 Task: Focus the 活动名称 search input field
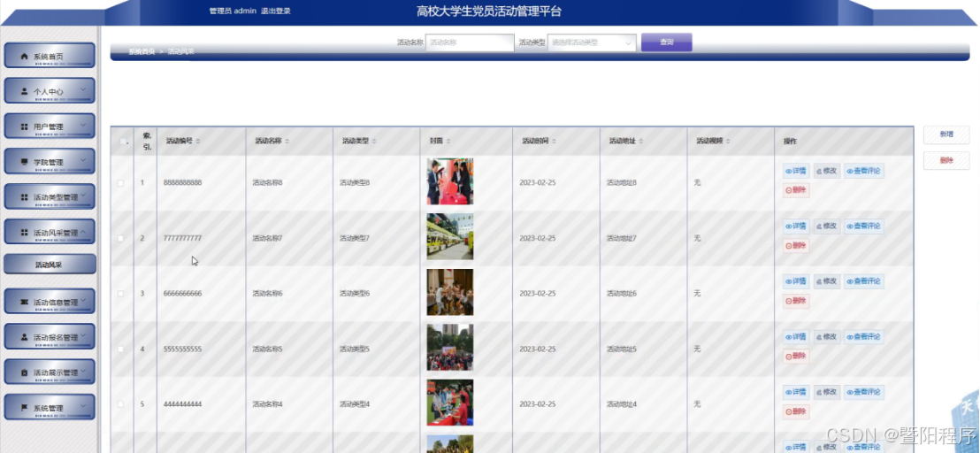[x=470, y=42]
